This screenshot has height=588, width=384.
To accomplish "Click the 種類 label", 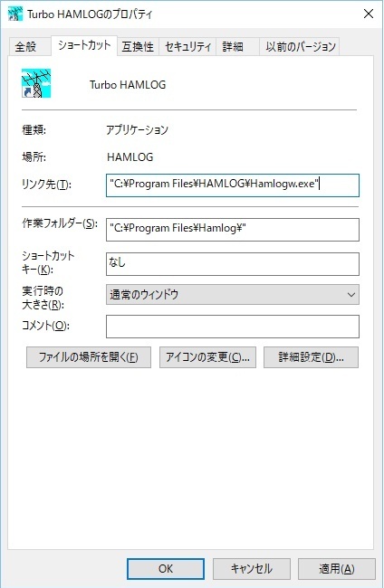I will click(34, 130).
